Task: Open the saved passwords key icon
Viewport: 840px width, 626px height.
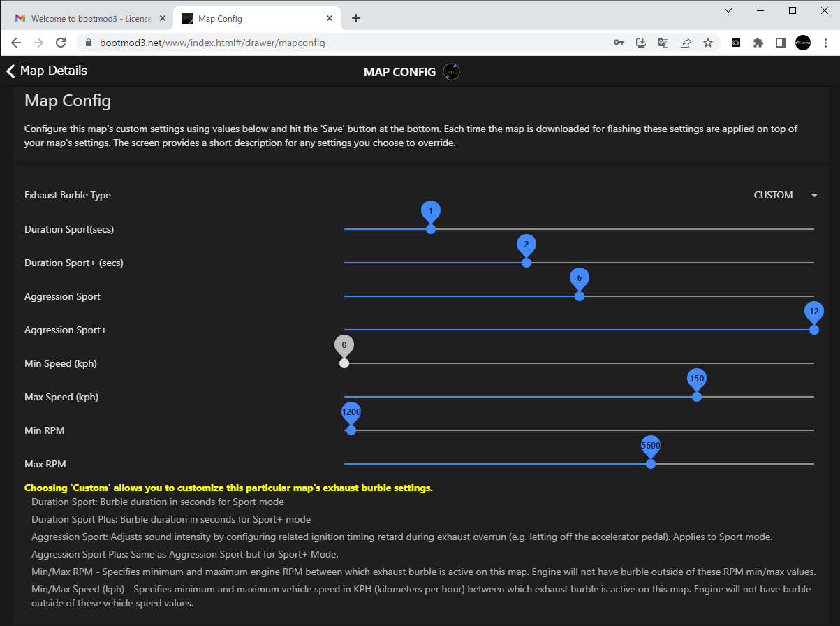Action: pos(619,43)
